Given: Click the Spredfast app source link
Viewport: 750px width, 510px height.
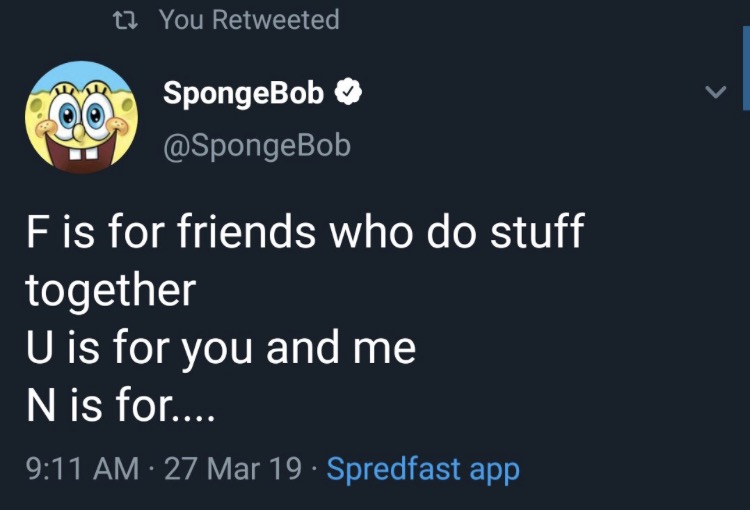Looking at the screenshot, I should pos(423,468).
